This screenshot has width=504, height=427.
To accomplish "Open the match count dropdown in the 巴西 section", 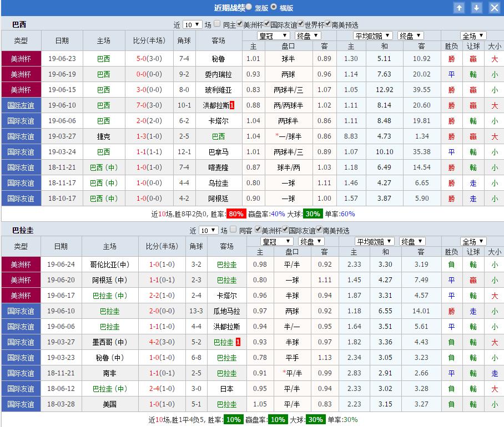I will 191,24.
